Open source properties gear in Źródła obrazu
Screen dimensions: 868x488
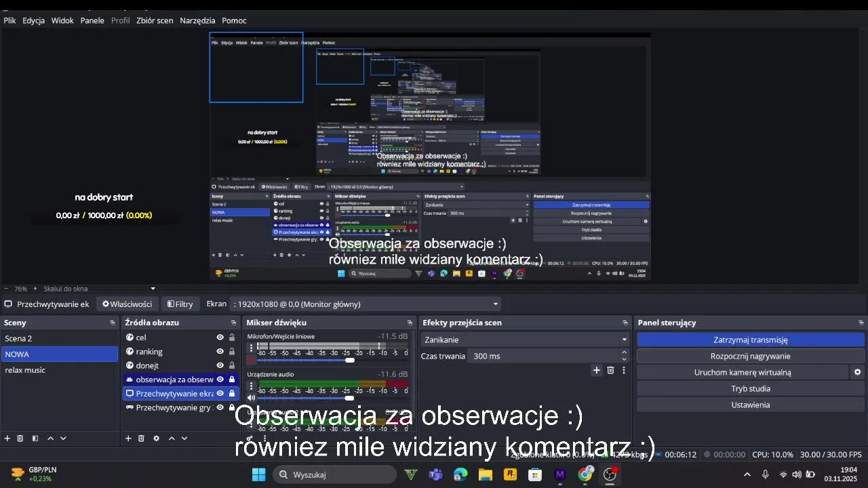coord(156,439)
